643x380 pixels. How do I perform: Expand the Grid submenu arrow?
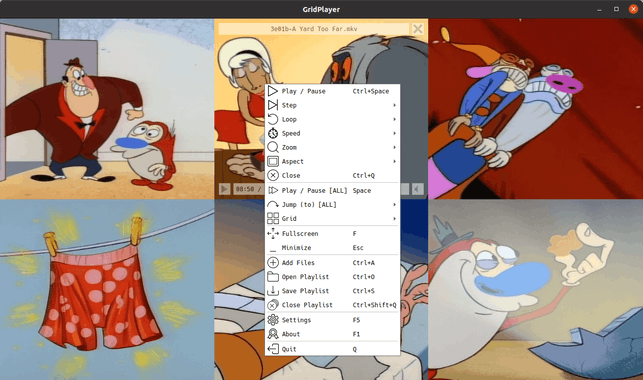point(394,218)
